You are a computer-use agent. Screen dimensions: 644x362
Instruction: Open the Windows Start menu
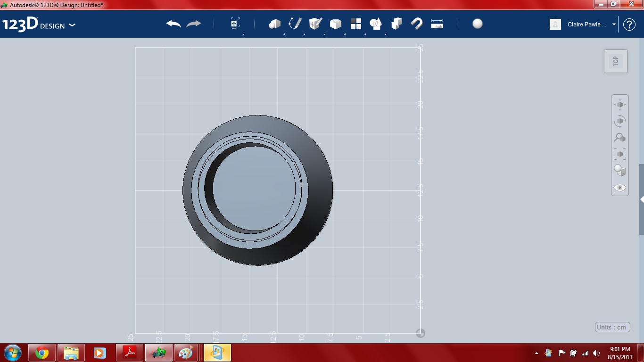click(x=12, y=352)
